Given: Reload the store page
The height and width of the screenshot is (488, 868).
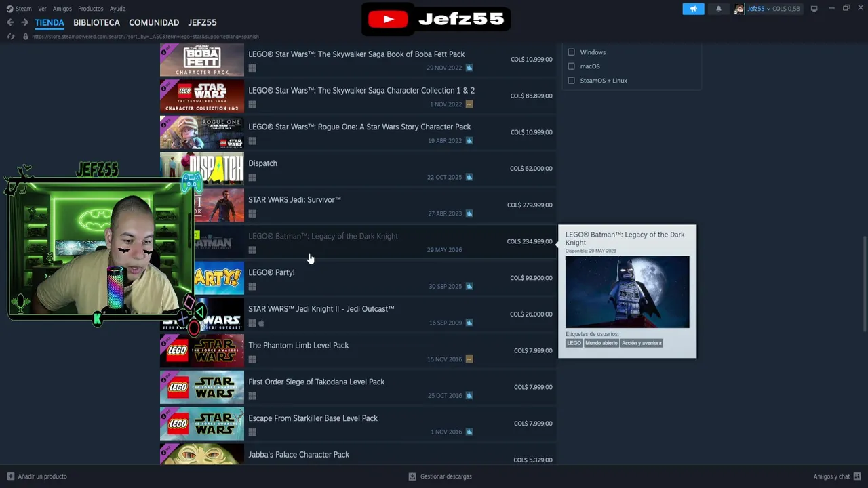Looking at the screenshot, I should [11, 37].
